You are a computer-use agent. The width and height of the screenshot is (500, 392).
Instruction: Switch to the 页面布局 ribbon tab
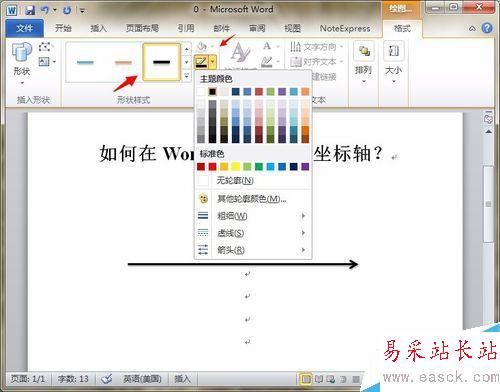(x=142, y=28)
